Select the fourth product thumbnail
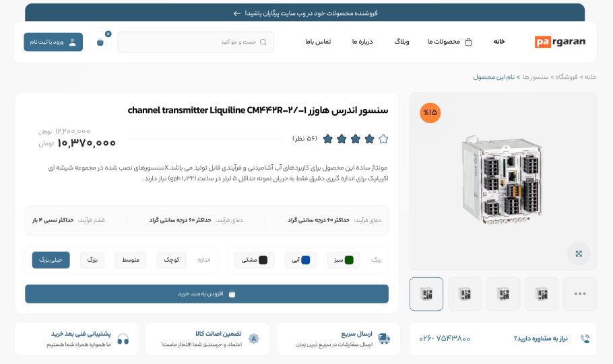The height and width of the screenshot is (364, 613). [x=542, y=294]
